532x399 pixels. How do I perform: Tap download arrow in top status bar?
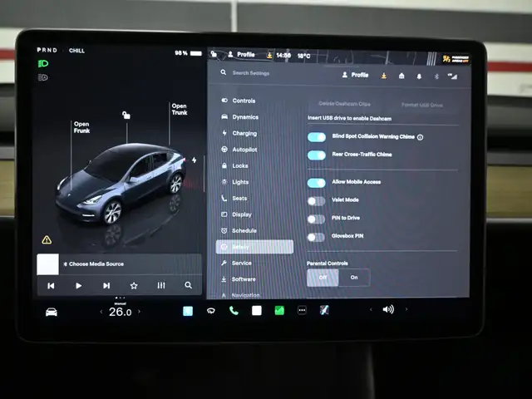pyautogui.click(x=269, y=55)
